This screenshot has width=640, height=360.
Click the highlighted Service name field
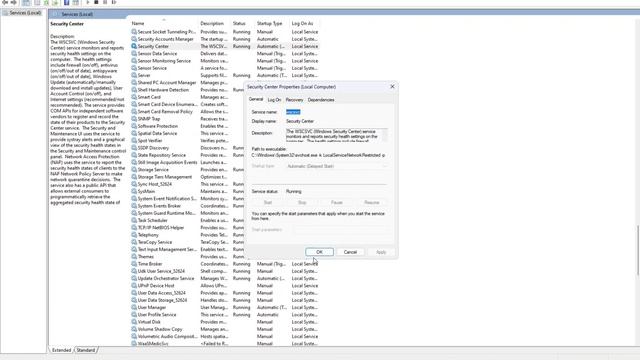point(293,112)
